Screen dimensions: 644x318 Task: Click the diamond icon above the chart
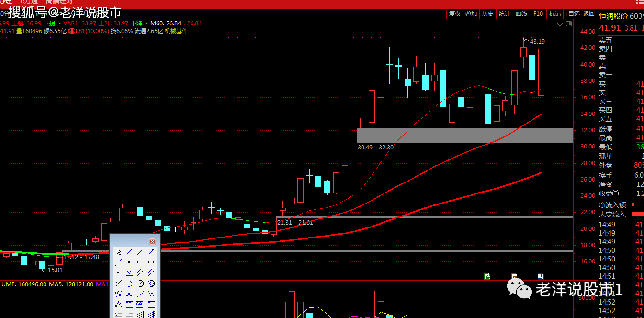[560, 23]
